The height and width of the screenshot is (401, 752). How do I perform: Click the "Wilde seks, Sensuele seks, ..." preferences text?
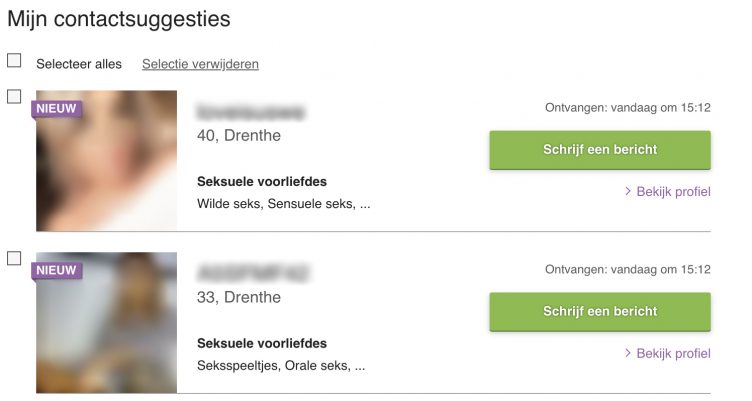(284, 204)
